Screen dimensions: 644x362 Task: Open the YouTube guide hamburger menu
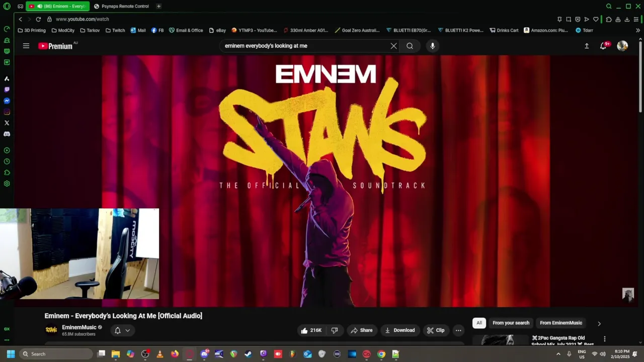pos(26,46)
